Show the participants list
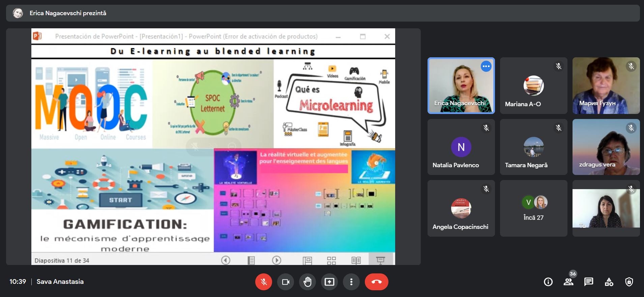This screenshot has width=644, height=297. tap(568, 282)
